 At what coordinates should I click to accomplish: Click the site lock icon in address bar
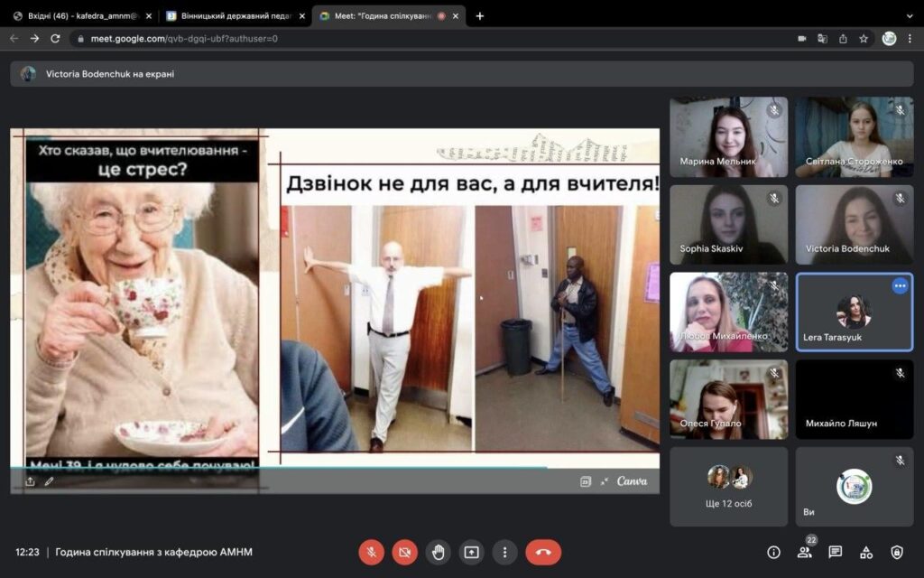[80, 38]
